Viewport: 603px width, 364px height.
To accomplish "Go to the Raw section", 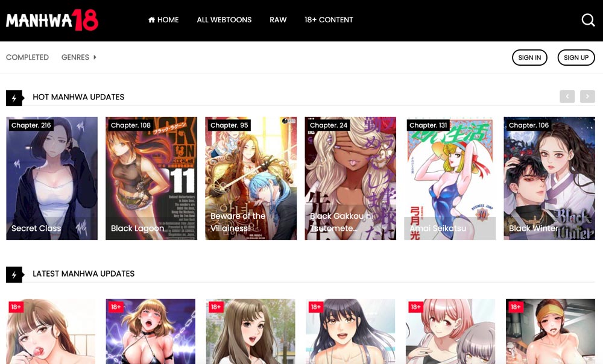I will point(278,20).
